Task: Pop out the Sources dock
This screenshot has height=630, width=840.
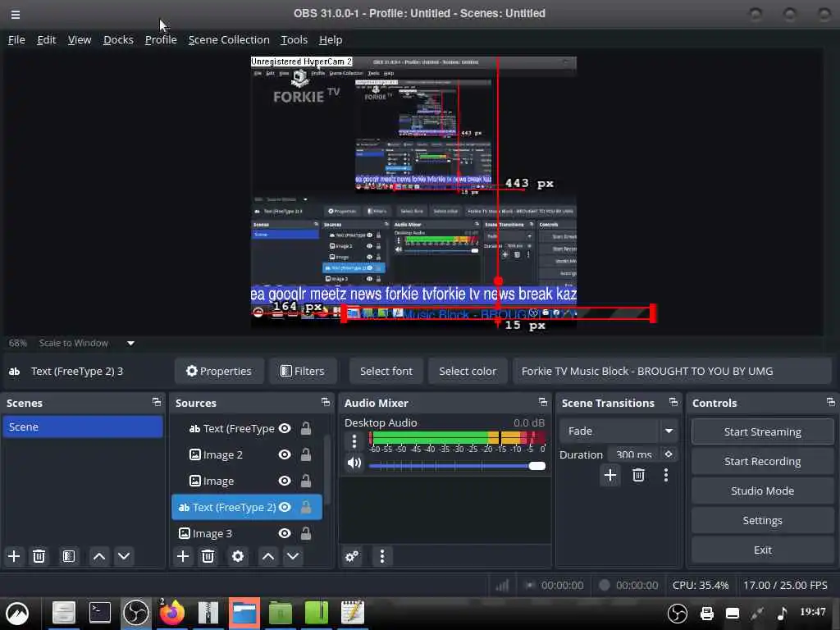Action: (325, 402)
